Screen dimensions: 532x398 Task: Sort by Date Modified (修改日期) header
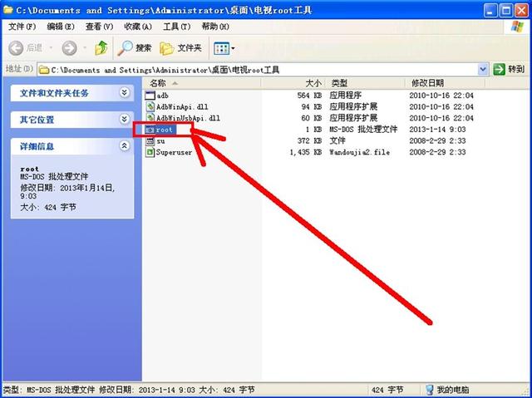click(445, 83)
